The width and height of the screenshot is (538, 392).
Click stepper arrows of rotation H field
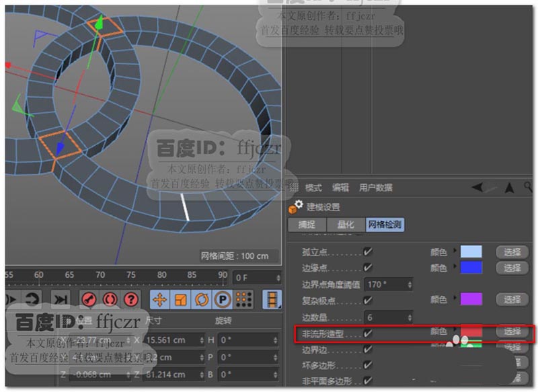pos(275,340)
